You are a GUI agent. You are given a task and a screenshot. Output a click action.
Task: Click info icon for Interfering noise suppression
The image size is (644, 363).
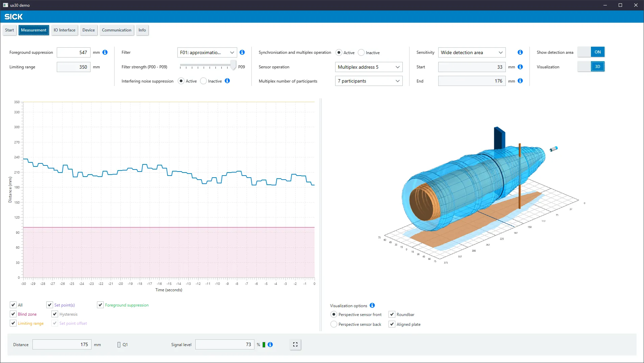point(227,81)
